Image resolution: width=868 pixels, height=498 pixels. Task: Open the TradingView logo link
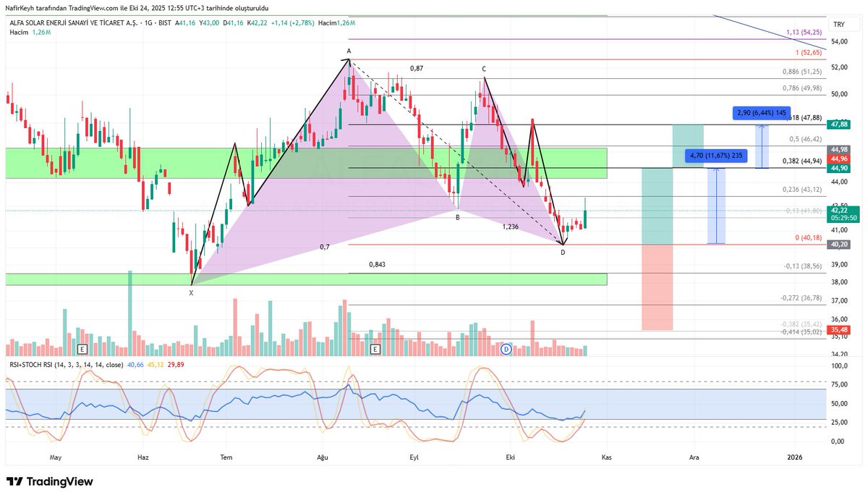(49, 482)
